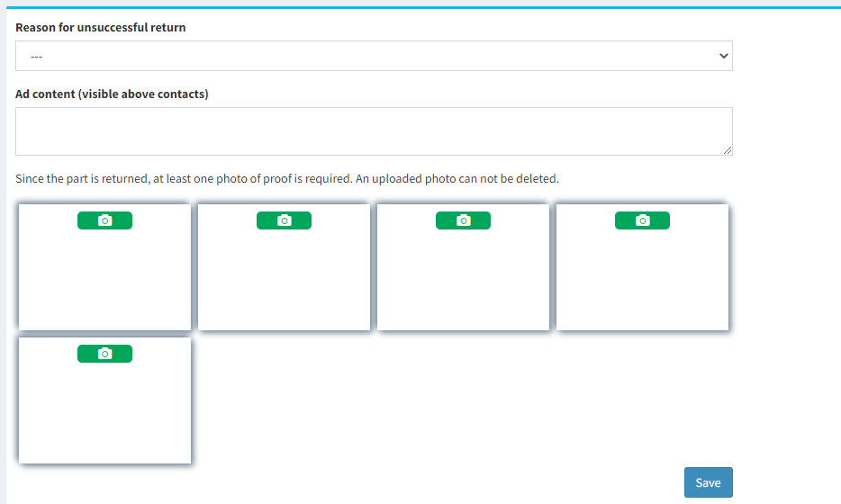Click the resize handle of Ad content textarea

click(727, 150)
